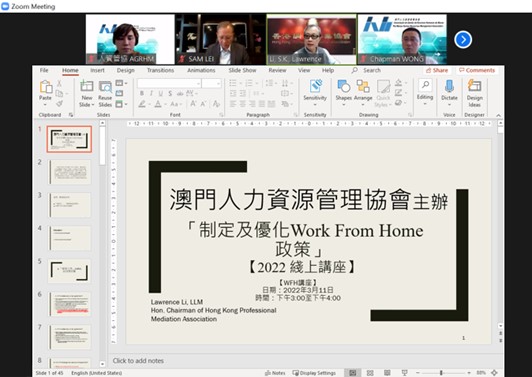Toggle Italic text formatting

click(x=151, y=93)
